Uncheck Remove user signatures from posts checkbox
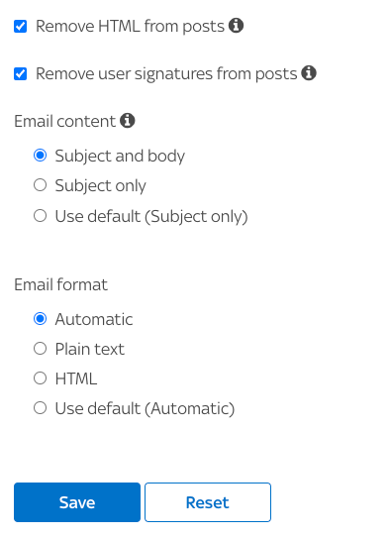This screenshot has height=538, width=392. point(20,73)
